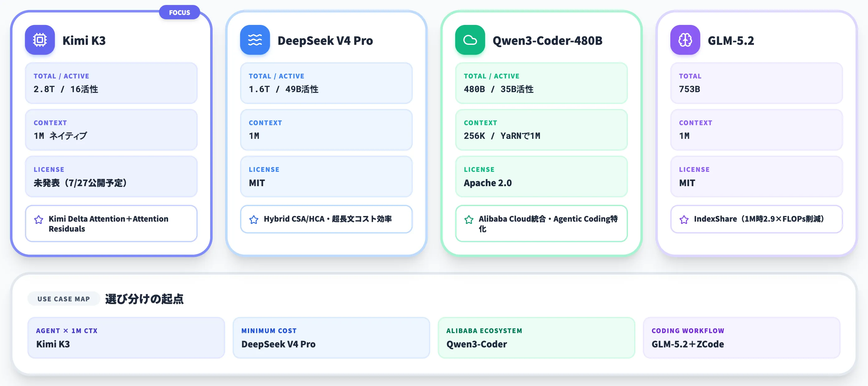Select the AGENT × 1M CTX Kimi K3 tile
This screenshot has width=868, height=386.
[126, 337]
